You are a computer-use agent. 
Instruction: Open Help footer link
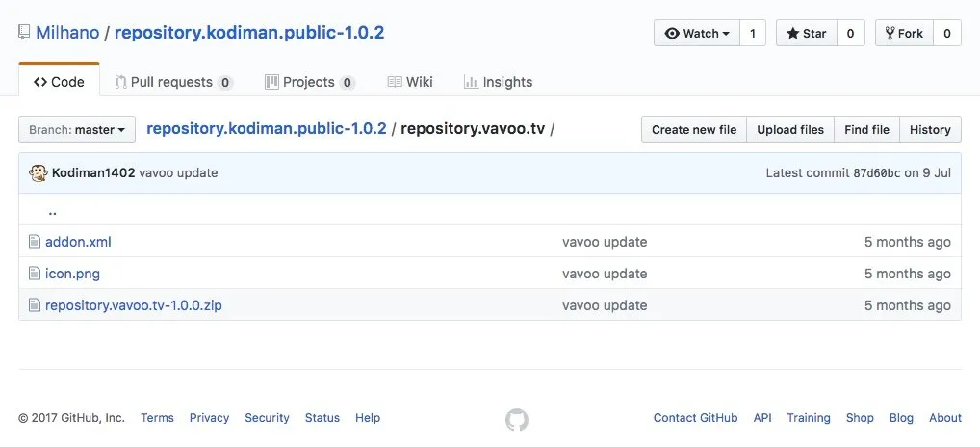coord(368,417)
